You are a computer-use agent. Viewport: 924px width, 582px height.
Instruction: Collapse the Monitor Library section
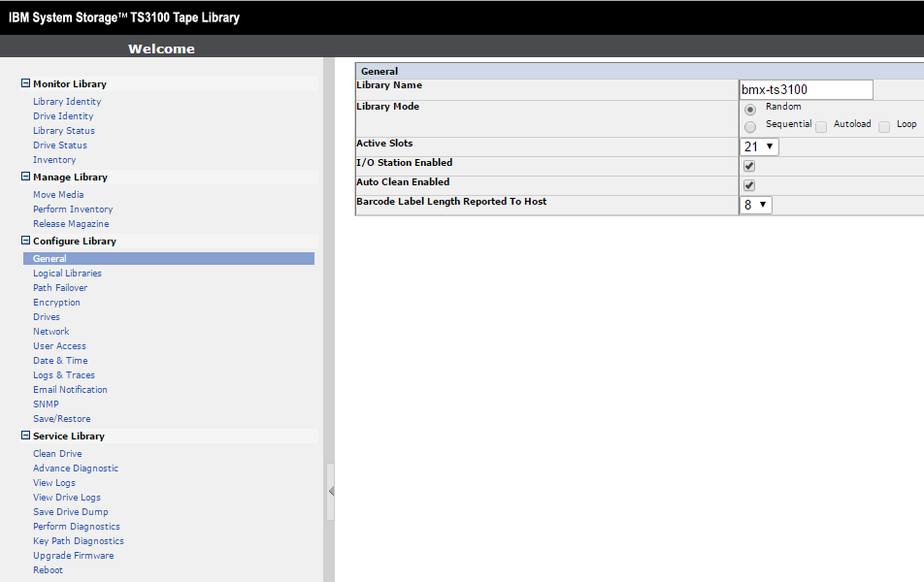25,83
